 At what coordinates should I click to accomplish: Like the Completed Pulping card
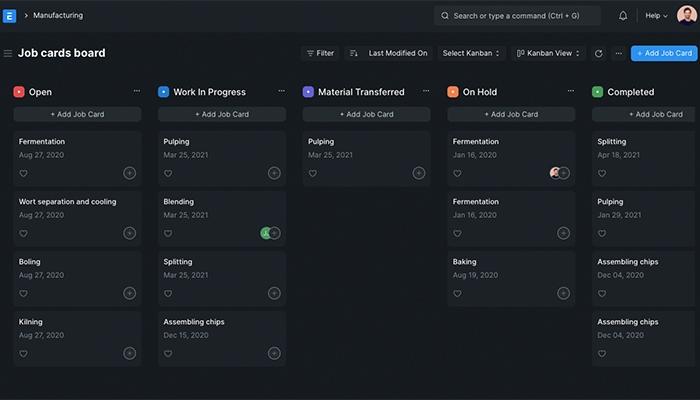[x=602, y=233]
